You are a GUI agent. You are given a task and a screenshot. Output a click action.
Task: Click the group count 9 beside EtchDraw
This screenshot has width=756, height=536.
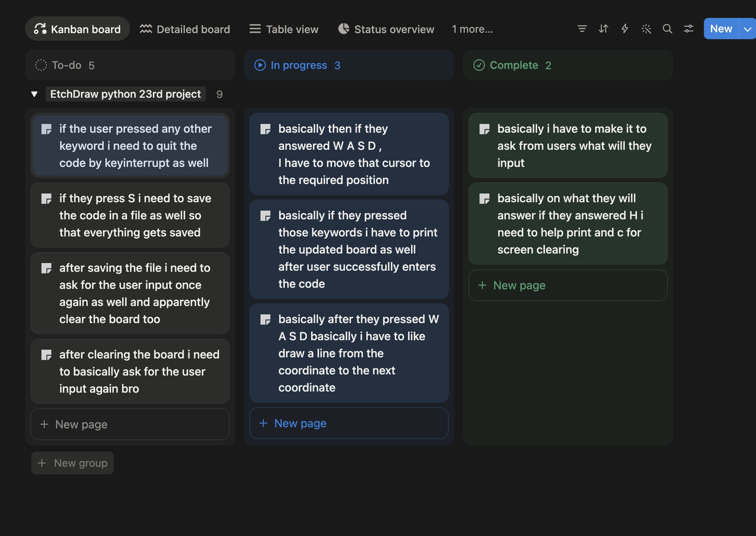220,94
